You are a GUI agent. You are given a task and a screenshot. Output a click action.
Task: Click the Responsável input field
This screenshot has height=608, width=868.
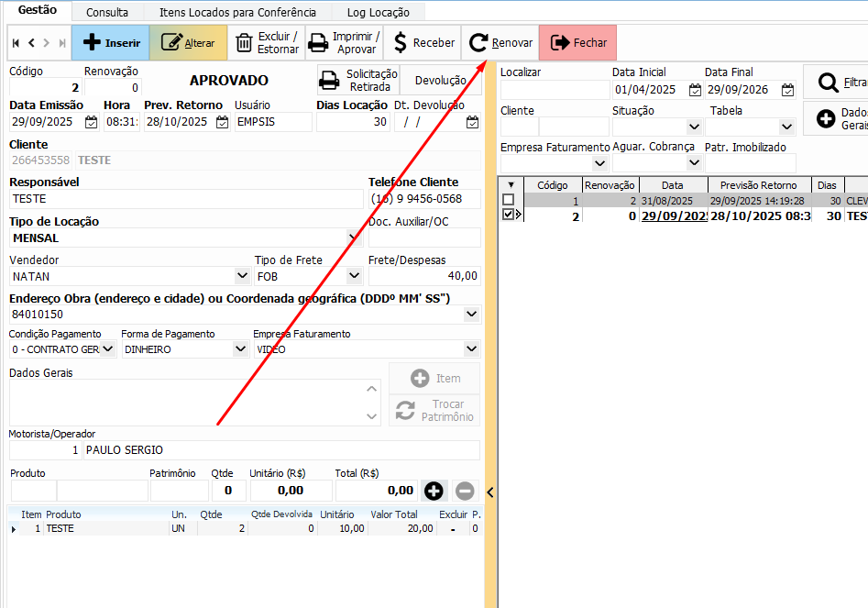click(x=183, y=199)
